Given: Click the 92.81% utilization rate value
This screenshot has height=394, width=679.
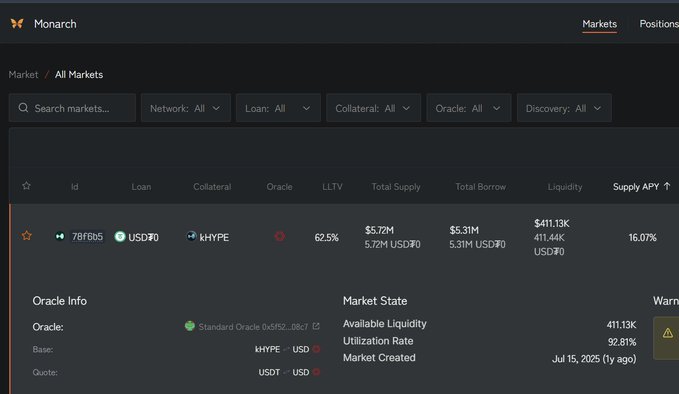Looking at the screenshot, I should [622, 342].
